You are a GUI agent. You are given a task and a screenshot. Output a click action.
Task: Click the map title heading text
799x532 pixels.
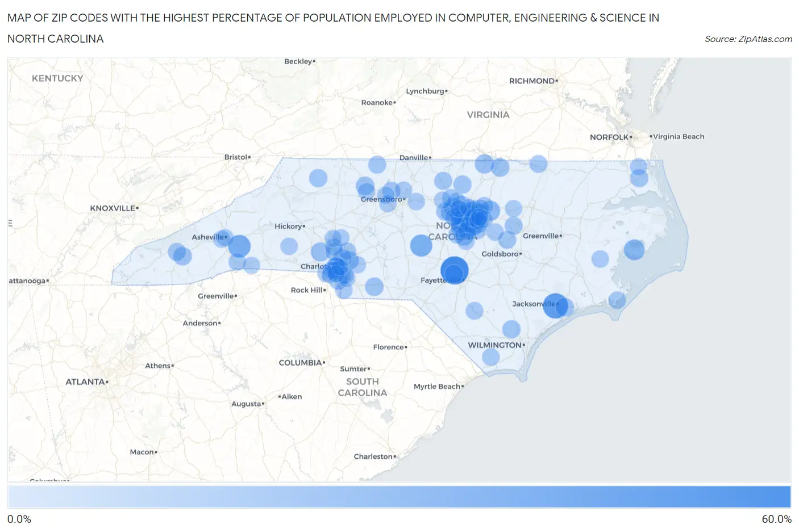tap(333, 28)
